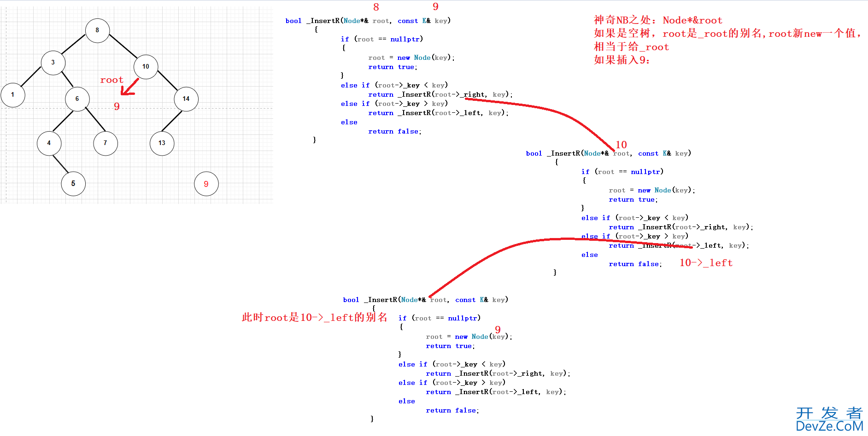Click "if (root == nullptr)" in the first function

(382, 39)
